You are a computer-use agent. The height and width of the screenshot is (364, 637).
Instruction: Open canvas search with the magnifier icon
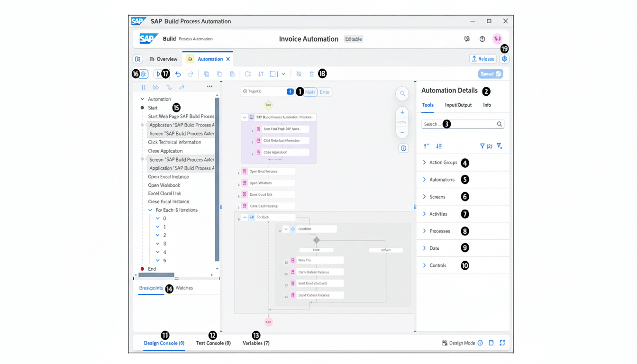click(x=402, y=93)
